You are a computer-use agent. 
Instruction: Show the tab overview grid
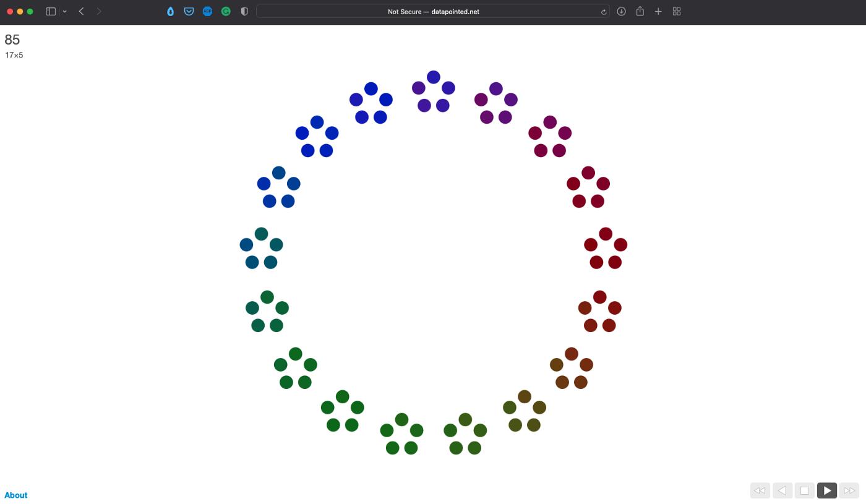(677, 11)
